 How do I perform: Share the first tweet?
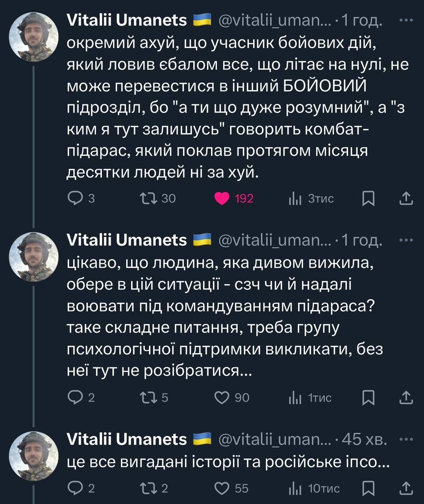tap(405, 198)
